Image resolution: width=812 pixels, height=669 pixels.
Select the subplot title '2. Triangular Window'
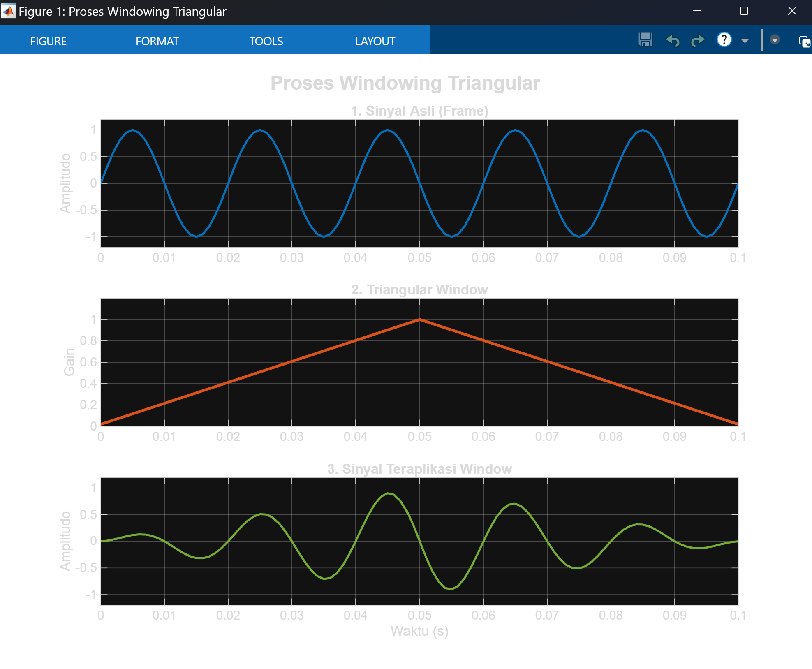click(419, 290)
